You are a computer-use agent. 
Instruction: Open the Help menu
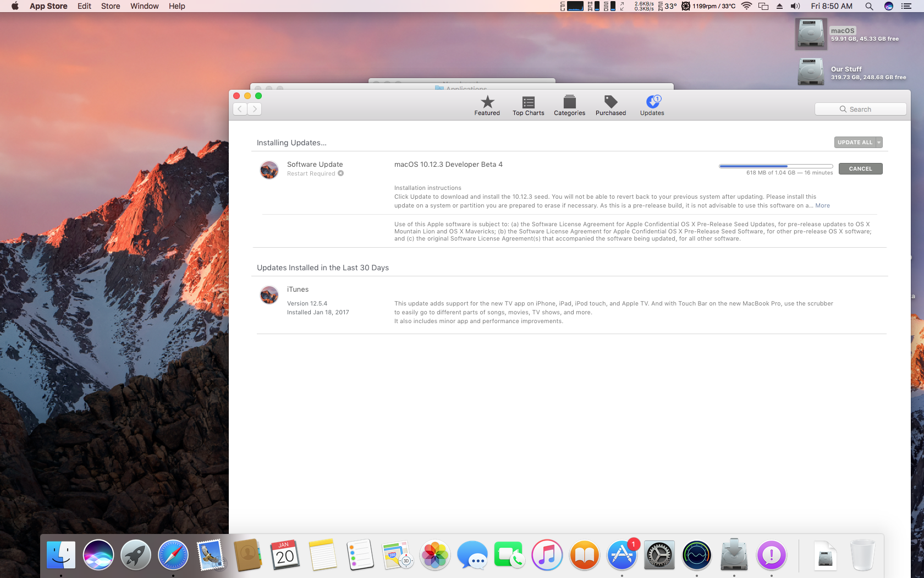(177, 6)
